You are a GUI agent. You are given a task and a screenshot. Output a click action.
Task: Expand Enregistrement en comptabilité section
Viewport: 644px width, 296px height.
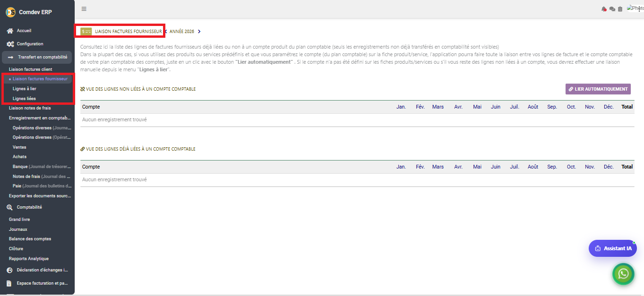[40, 118]
